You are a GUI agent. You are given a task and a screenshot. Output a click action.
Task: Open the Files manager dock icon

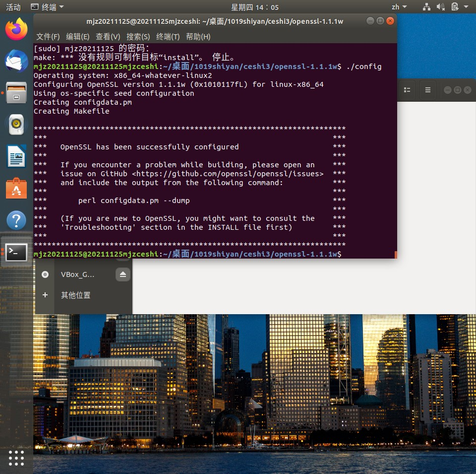(16, 93)
